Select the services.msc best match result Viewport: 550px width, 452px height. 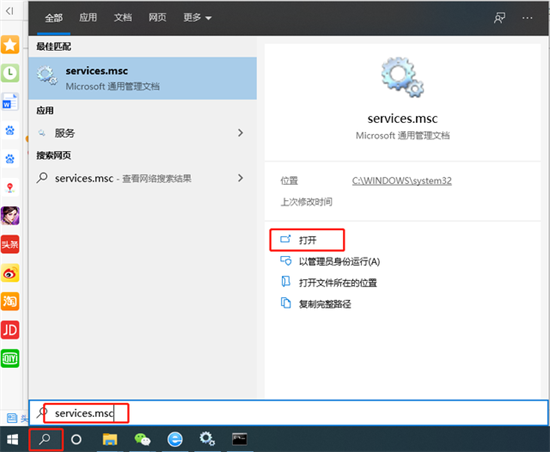(143, 78)
